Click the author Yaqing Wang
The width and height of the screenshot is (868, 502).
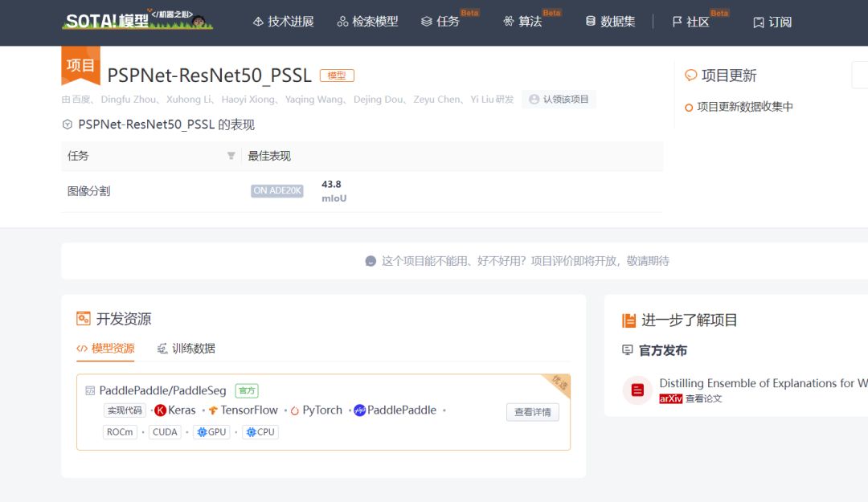click(314, 100)
